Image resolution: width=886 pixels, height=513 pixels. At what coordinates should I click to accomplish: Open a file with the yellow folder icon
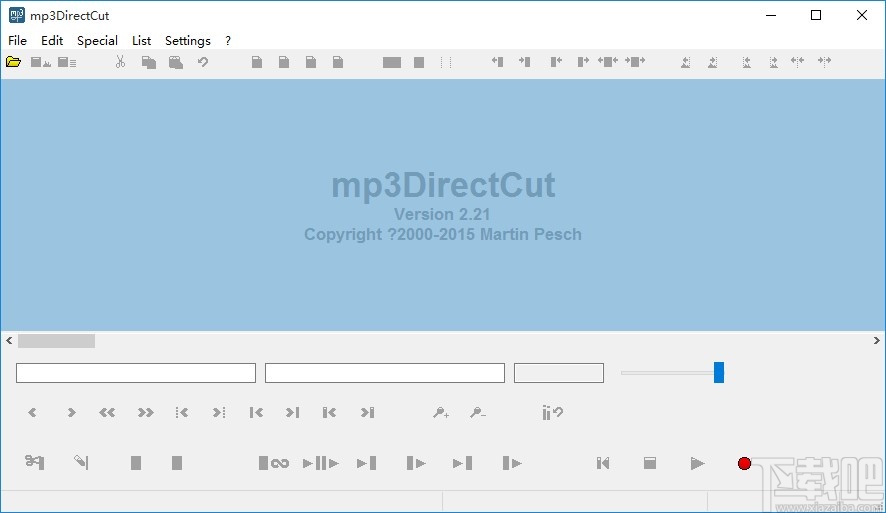click(14, 62)
